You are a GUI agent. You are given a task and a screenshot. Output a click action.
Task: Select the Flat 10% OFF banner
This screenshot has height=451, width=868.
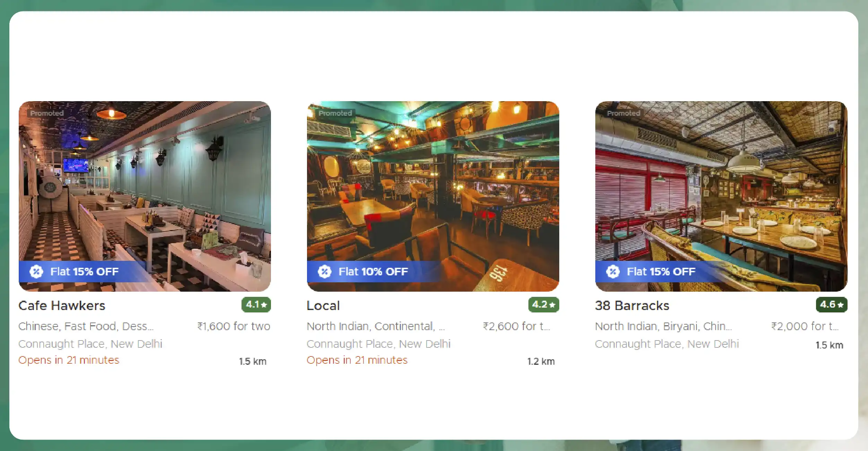373,272
